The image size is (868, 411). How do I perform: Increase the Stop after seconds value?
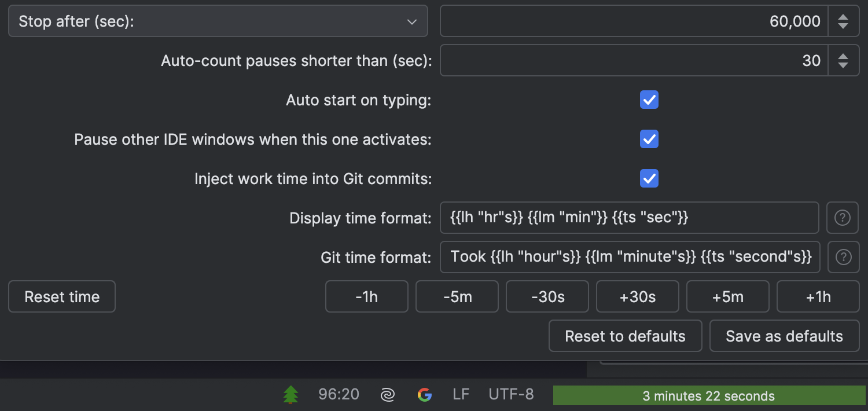pyautogui.click(x=843, y=17)
